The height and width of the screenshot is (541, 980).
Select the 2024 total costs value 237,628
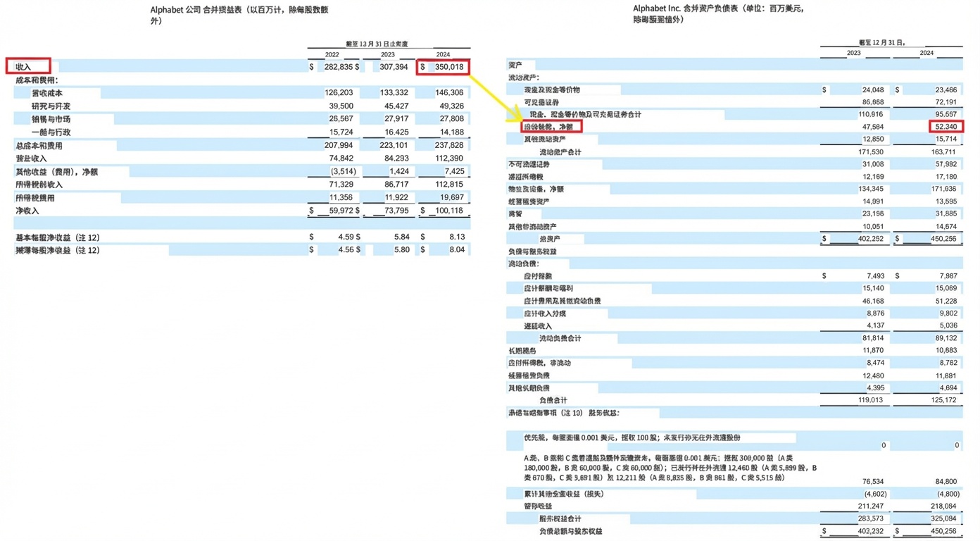click(449, 146)
